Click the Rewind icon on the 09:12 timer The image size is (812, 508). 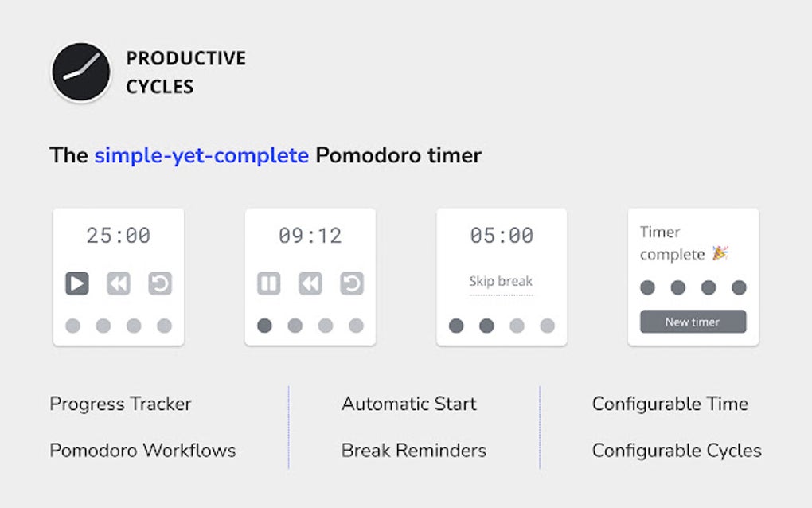click(x=310, y=283)
